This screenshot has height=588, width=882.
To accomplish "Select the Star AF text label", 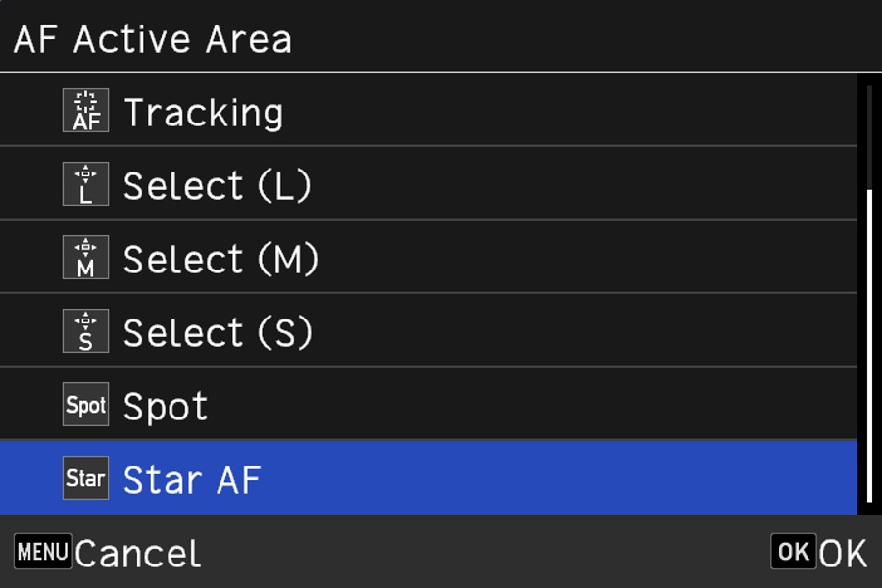I will (x=192, y=480).
